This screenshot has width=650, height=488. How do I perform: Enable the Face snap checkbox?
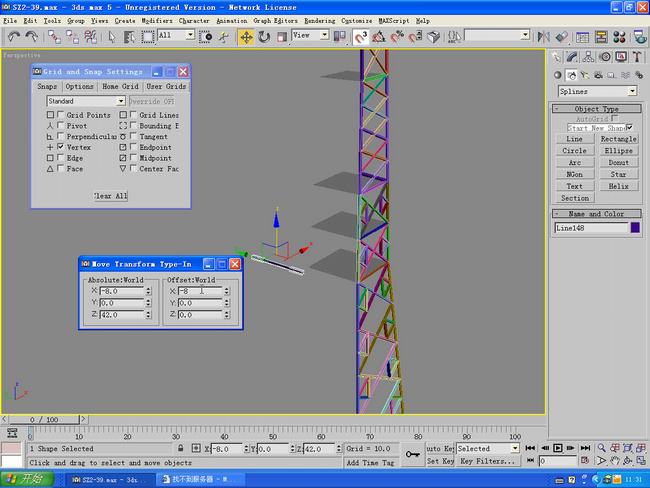tap(61, 168)
